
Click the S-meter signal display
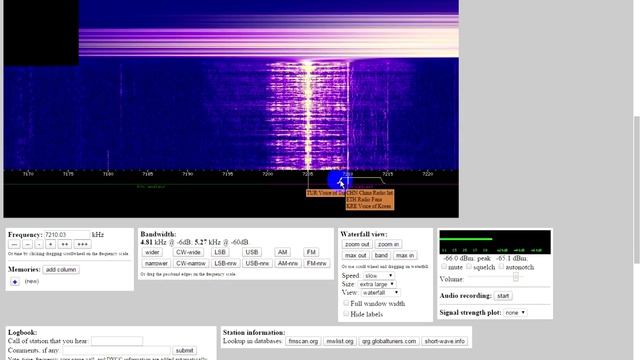tap(495, 242)
